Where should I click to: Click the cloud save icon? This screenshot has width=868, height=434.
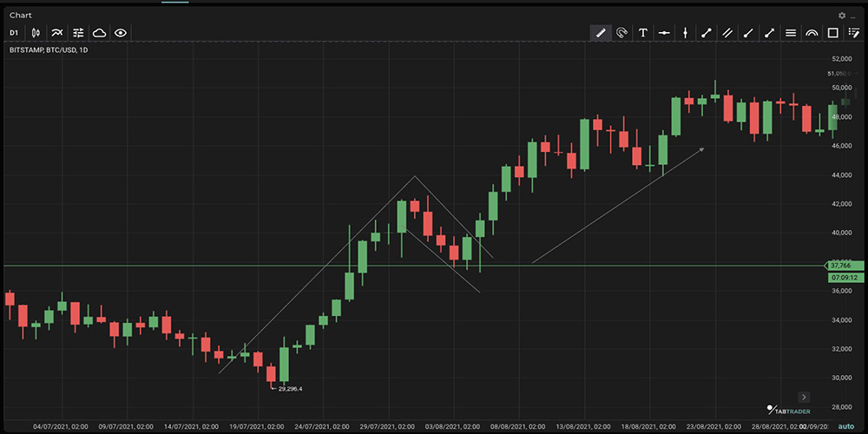click(x=100, y=33)
